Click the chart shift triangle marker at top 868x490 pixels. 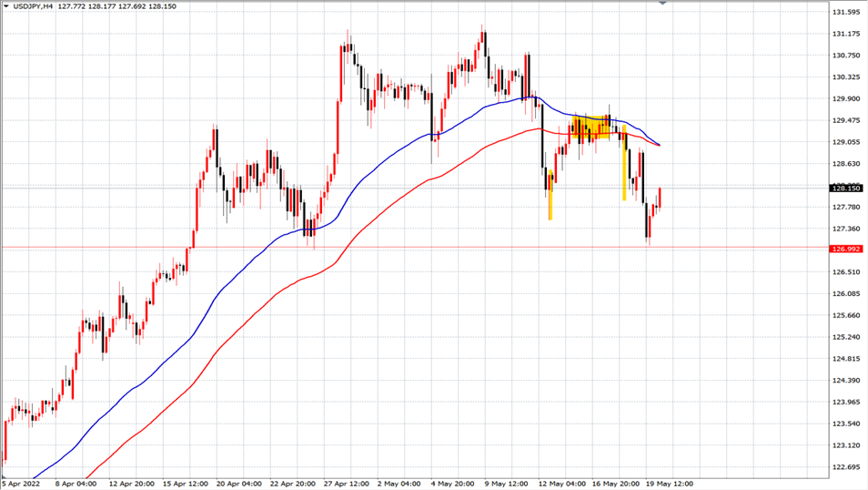pos(662,4)
